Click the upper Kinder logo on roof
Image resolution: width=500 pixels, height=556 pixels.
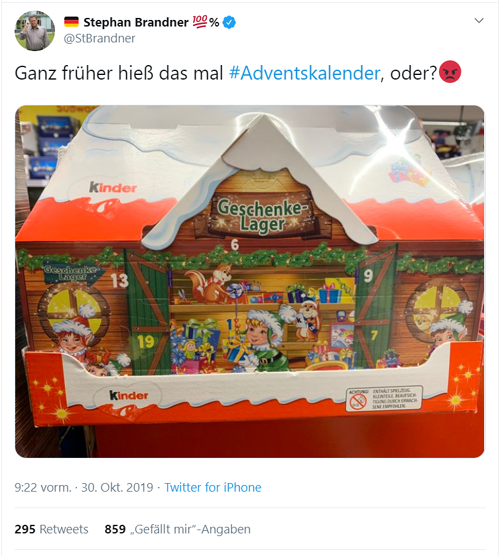(x=113, y=187)
